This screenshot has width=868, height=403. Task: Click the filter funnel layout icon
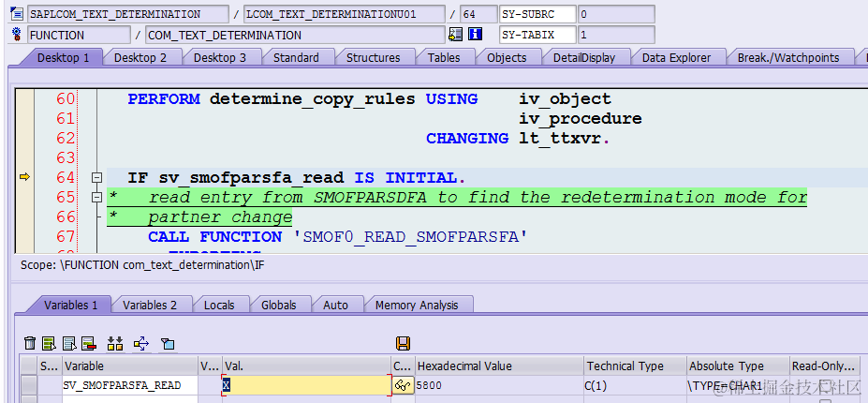[168, 344]
